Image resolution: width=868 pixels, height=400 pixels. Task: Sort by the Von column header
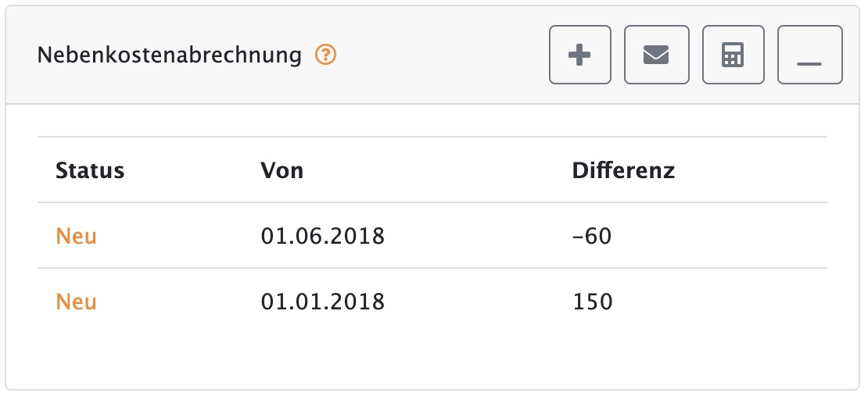click(282, 170)
